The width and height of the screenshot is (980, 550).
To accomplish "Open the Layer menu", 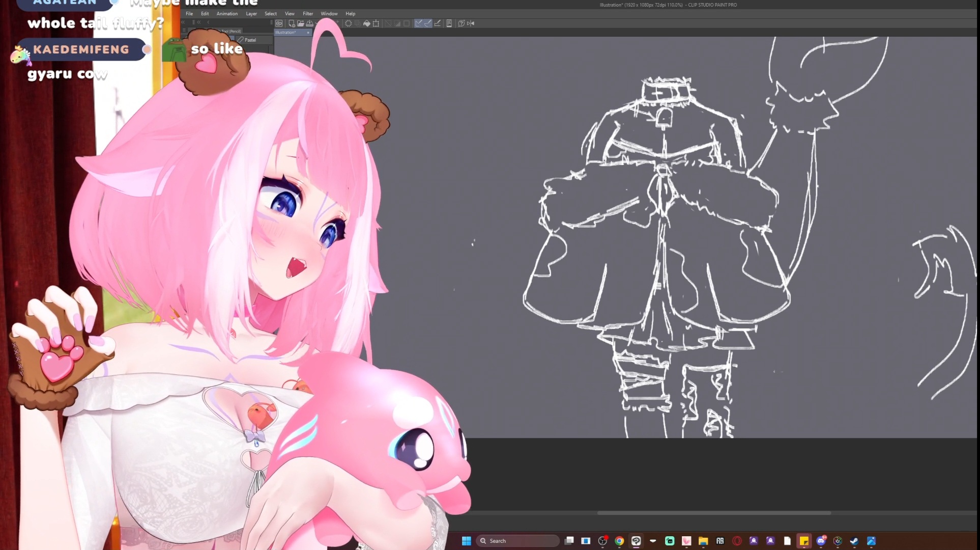I will tap(251, 14).
